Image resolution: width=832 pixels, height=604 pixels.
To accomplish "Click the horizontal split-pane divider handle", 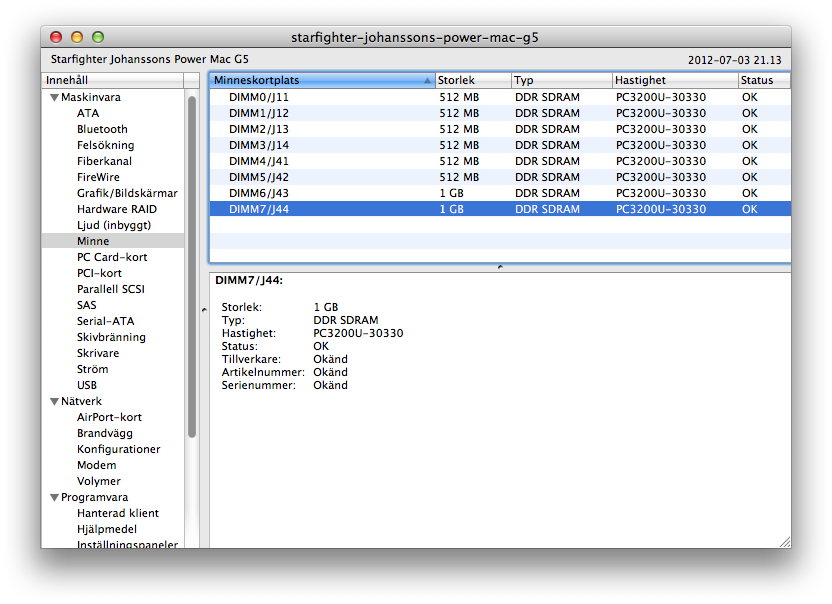I will [500, 267].
